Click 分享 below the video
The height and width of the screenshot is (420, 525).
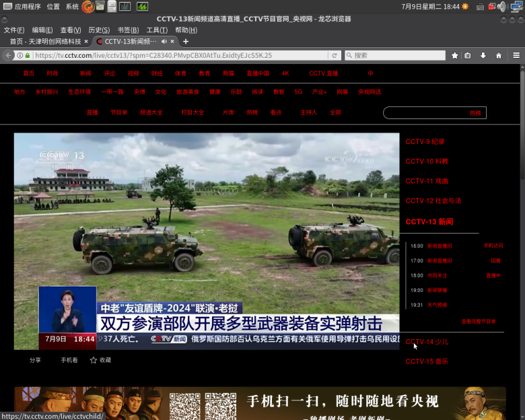point(35,360)
